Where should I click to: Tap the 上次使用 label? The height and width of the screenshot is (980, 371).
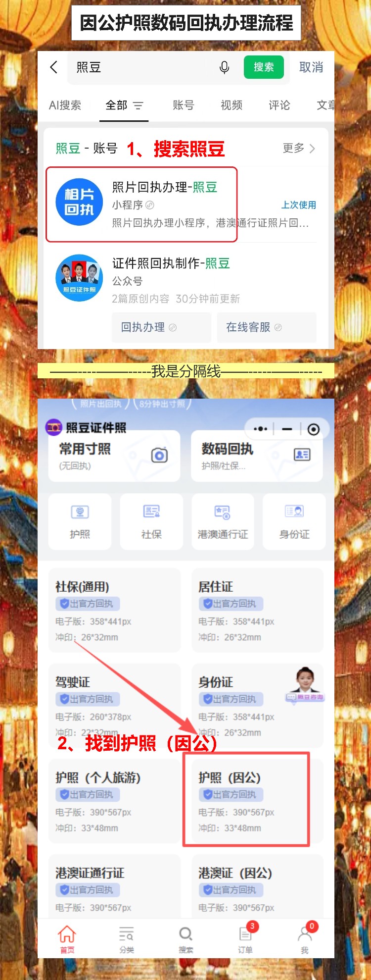[299, 205]
